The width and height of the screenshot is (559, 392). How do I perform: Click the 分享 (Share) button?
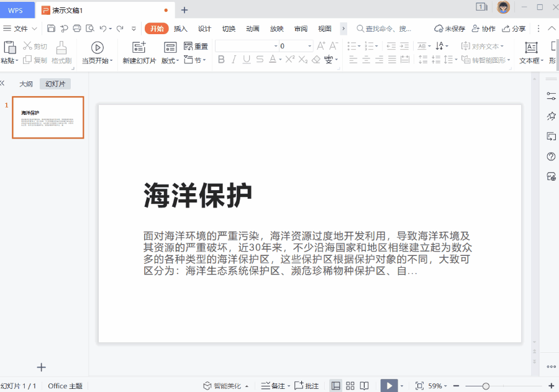click(514, 29)
